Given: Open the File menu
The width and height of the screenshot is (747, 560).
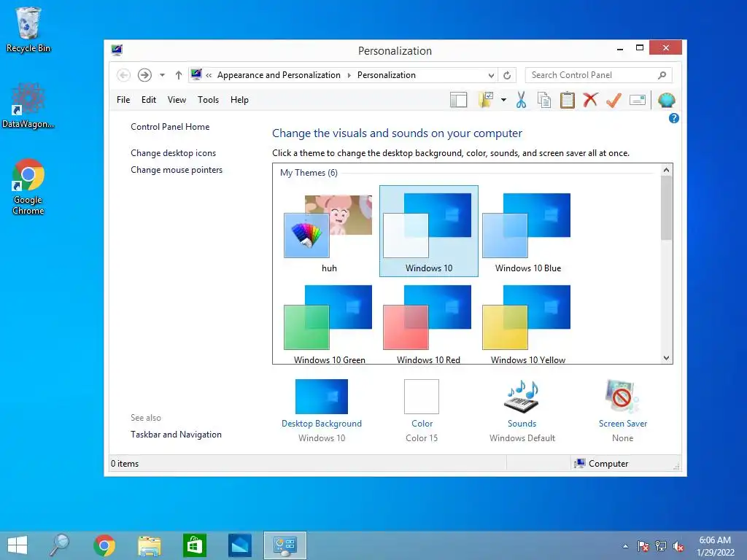Looking at the screenshot, I should click(123, 100).
